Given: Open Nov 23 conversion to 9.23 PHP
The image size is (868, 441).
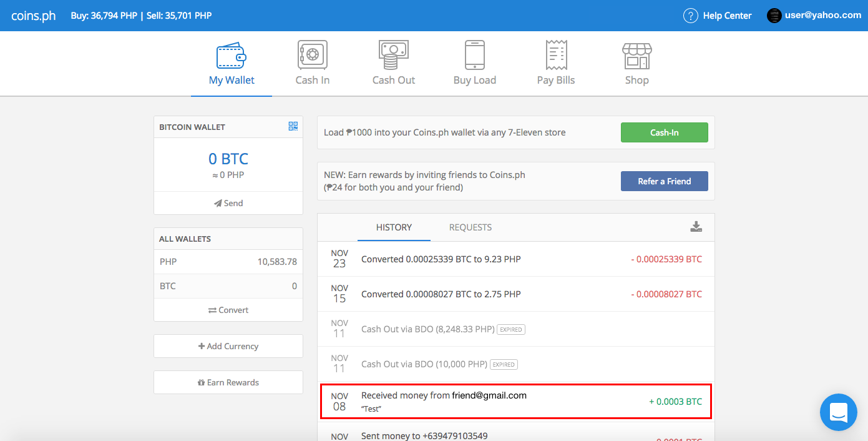Looking at the screenshot, I should point(516,259).
